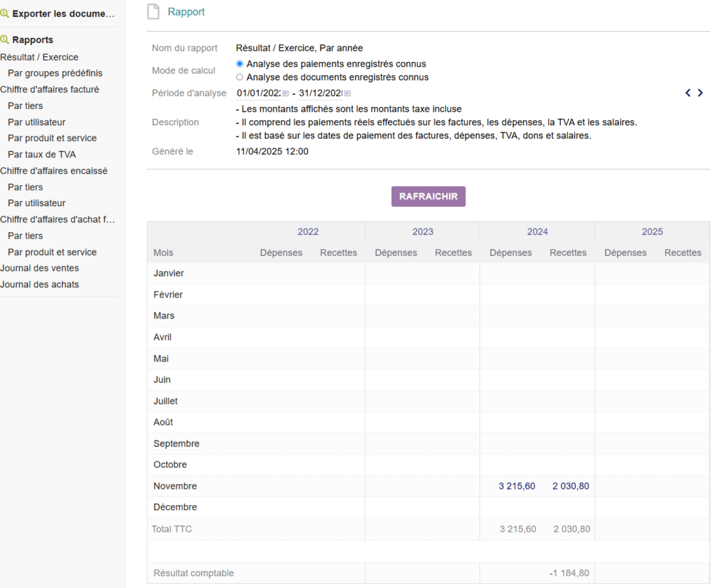Open the start date calendar picker icon
Viewport: 720px width, 588px height.
(285, 93)
